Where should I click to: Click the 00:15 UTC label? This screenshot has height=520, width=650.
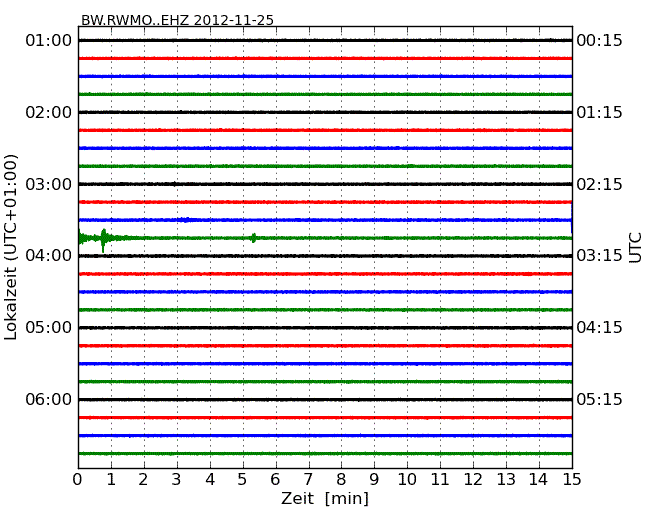[599, 41]
